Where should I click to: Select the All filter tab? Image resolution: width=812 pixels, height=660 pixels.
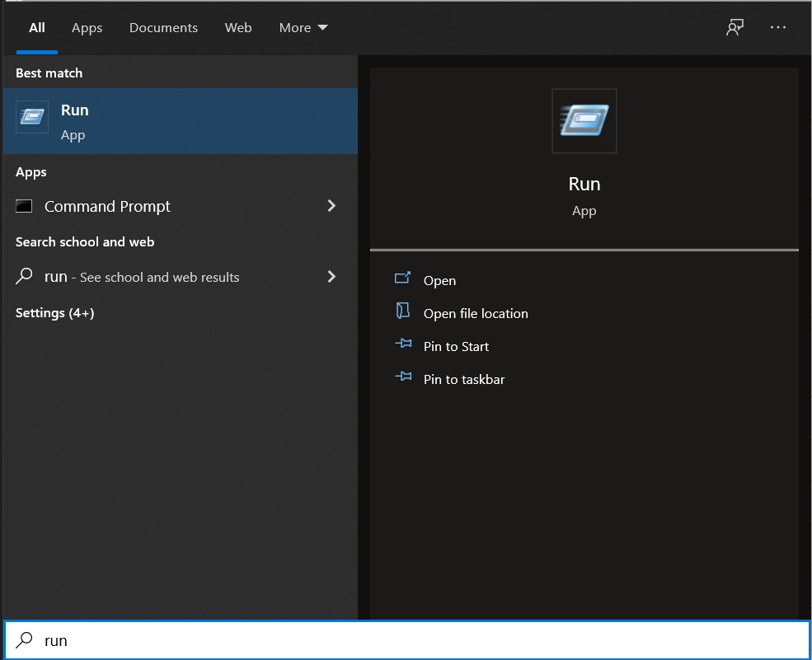(x=37, y=28)
